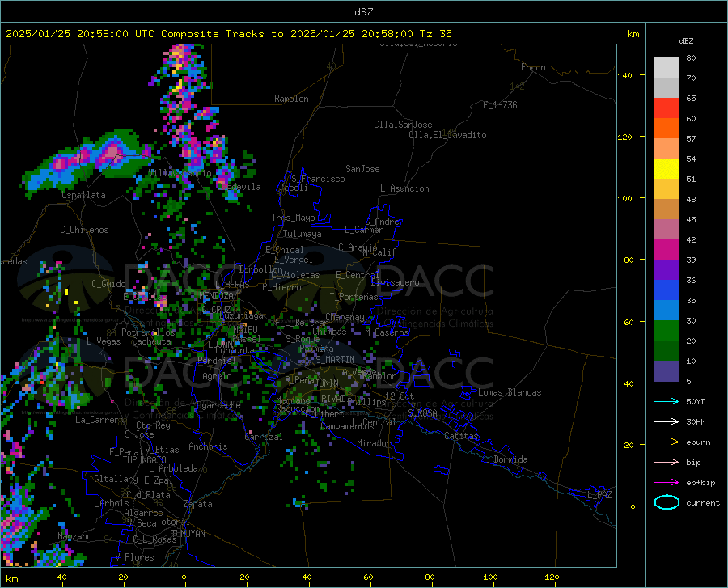This screenshot has width=728, height=588.
Task: Click the 140 km vertical axis tick
Action: coord(624,75)
